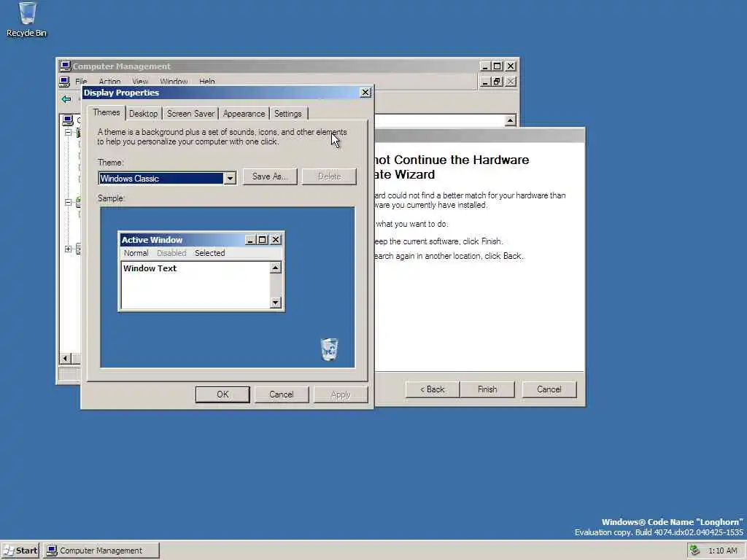Close the Display Properties dialog
Screen dimensions: 747x560
pos(365,93)
